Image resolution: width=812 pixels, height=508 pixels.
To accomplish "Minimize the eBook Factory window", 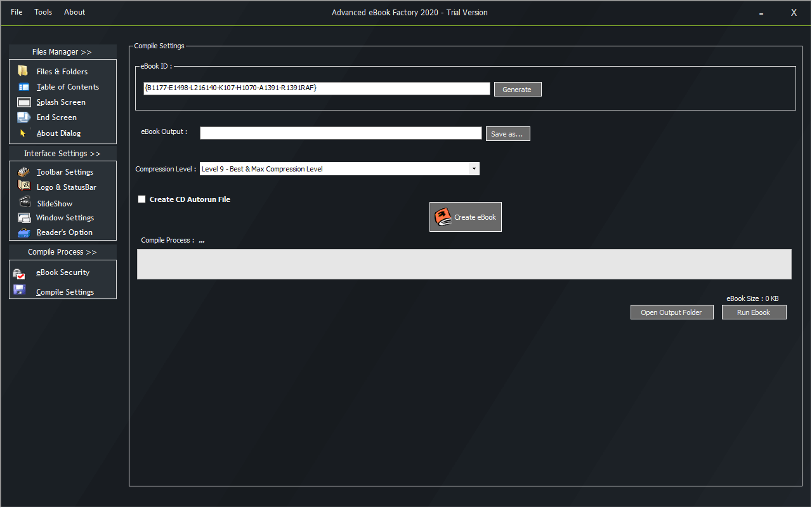I will click(761, 13).
